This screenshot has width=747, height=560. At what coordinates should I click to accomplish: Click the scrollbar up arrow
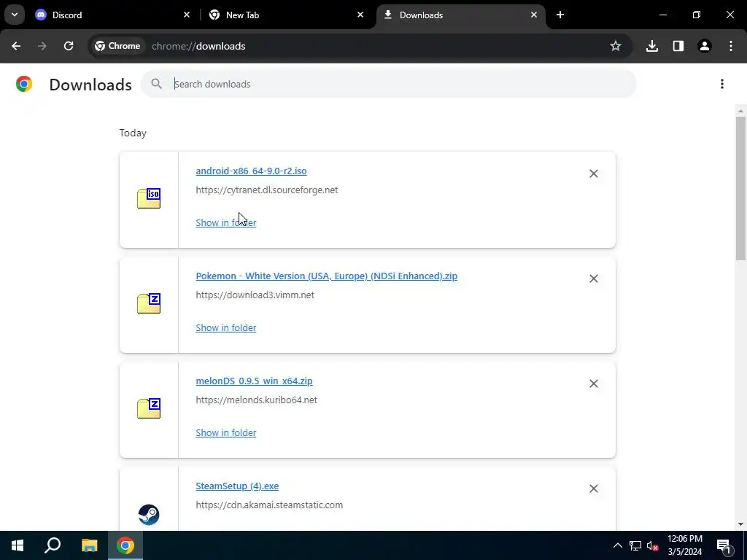(x=740, y=111)
